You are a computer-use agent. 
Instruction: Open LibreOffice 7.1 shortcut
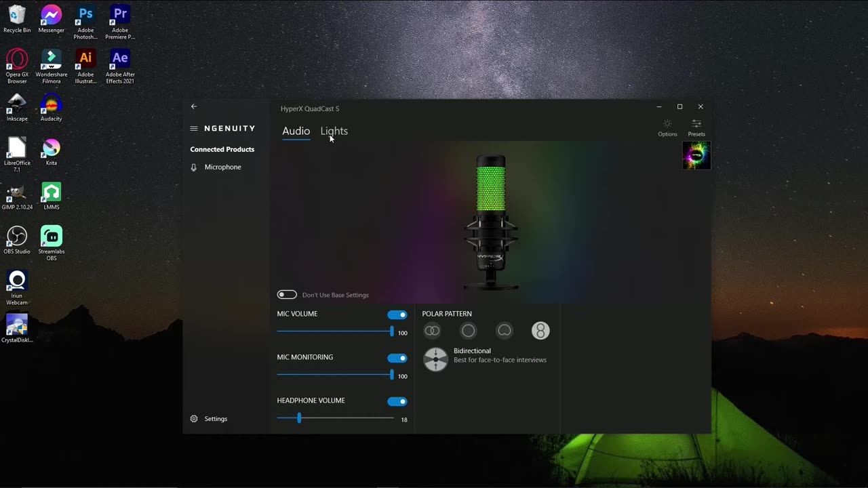[x=17, y=155]
